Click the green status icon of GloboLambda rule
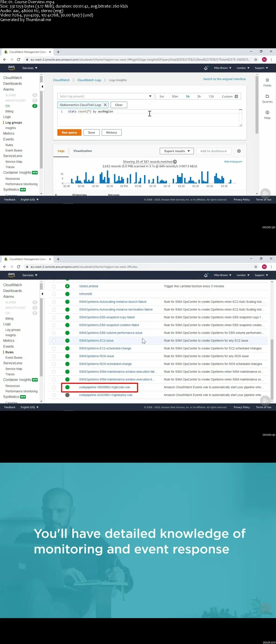 [67, 286]
